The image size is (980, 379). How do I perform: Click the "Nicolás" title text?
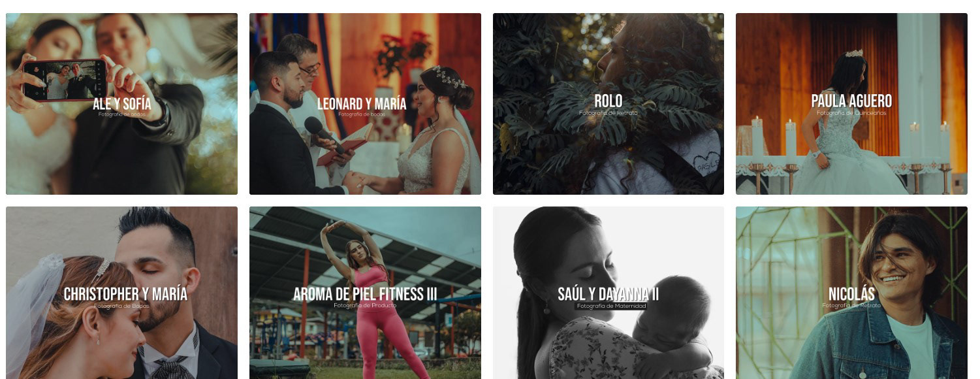pos(851,295)
